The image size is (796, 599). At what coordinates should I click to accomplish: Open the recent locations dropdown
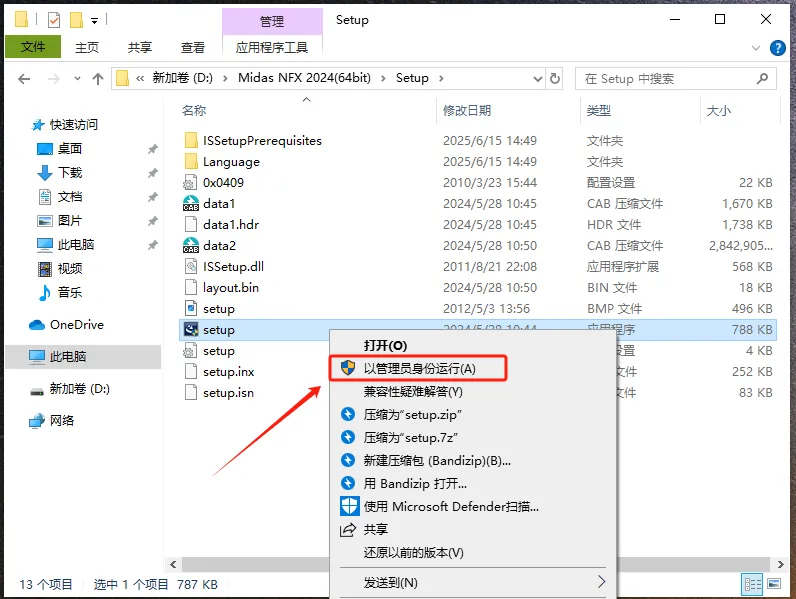pyautogui.click(x=77, y=79)
